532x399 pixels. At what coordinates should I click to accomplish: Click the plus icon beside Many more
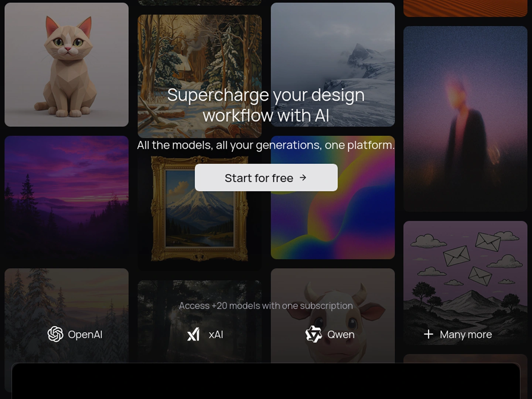(x=428, y=334)
